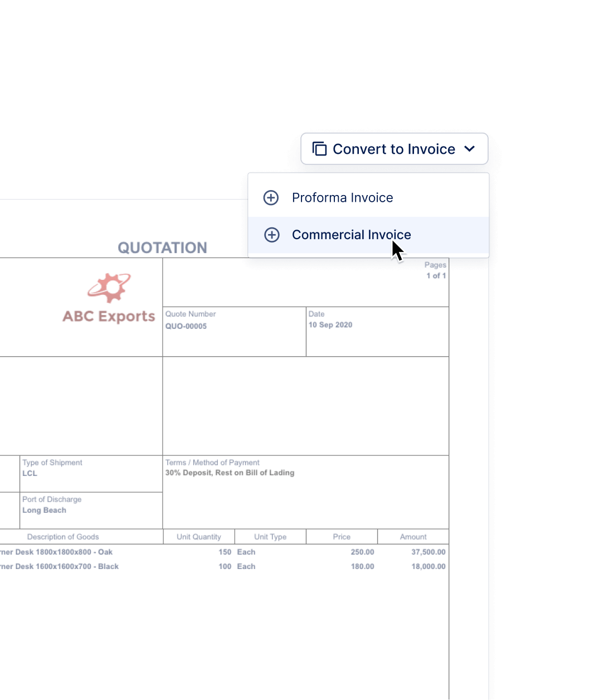
Task: Toggle selection of the Proforma Invoice entry
Action: point(342,198)
